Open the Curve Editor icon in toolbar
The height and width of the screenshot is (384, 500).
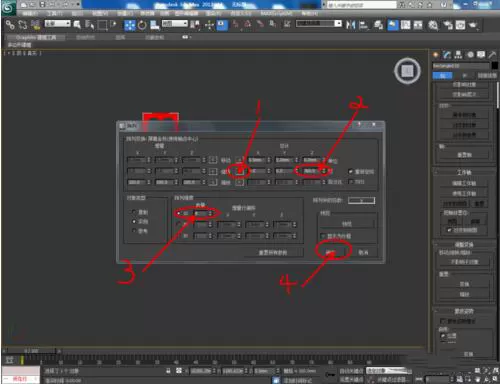point(406,25)
